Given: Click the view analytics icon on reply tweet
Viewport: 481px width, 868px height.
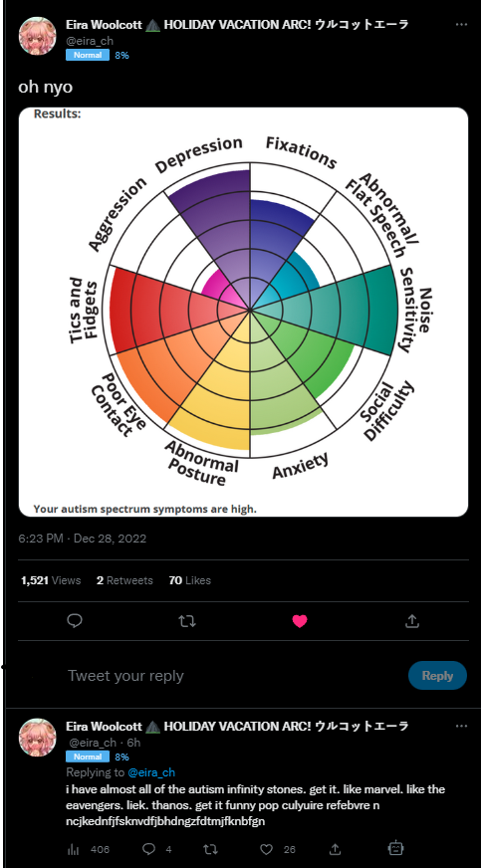Looking at the screenshot, I should coord(73,849).
